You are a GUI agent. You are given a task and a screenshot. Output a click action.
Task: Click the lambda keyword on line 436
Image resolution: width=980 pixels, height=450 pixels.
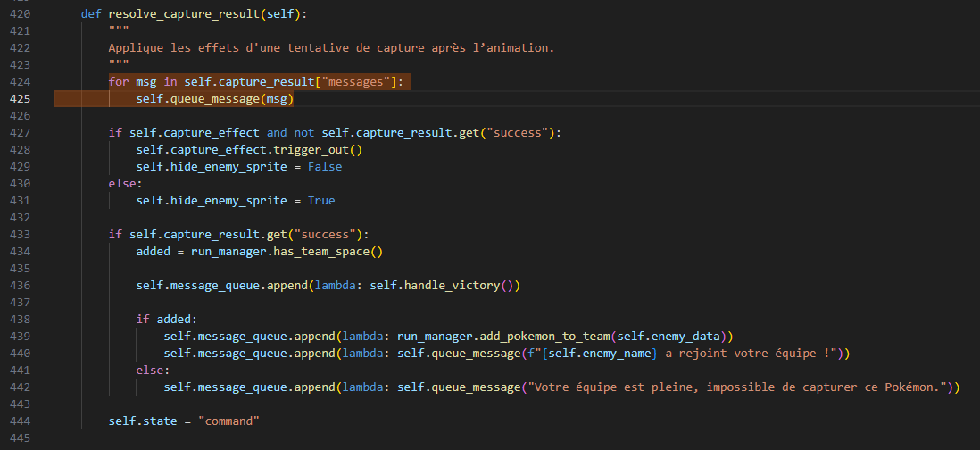335,286
